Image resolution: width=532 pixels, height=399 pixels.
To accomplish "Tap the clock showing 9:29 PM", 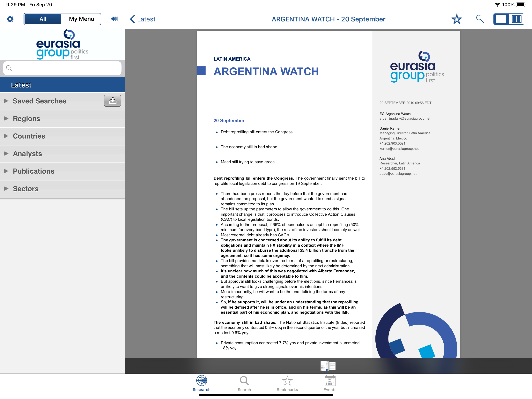I will point(16,4).
